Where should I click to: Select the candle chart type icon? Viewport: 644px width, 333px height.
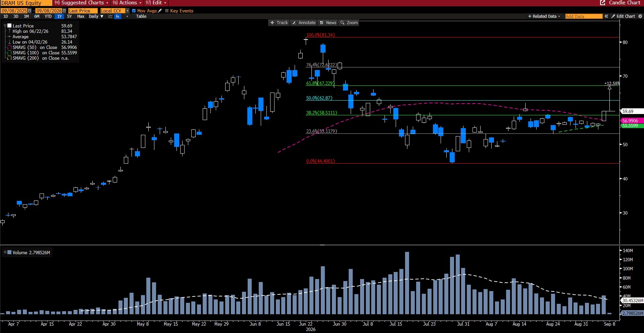(117, 16)
